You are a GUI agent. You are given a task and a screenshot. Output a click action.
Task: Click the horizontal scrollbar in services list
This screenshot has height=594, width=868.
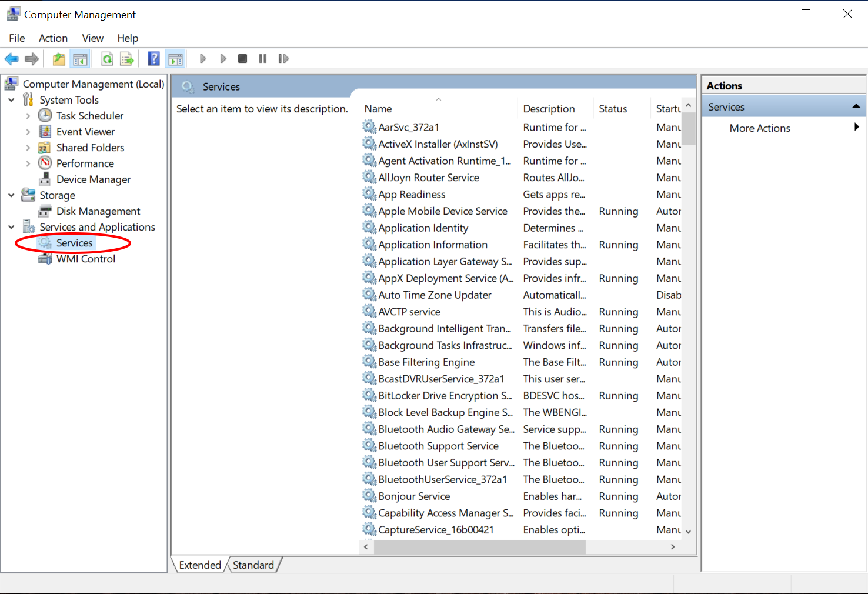479,547
